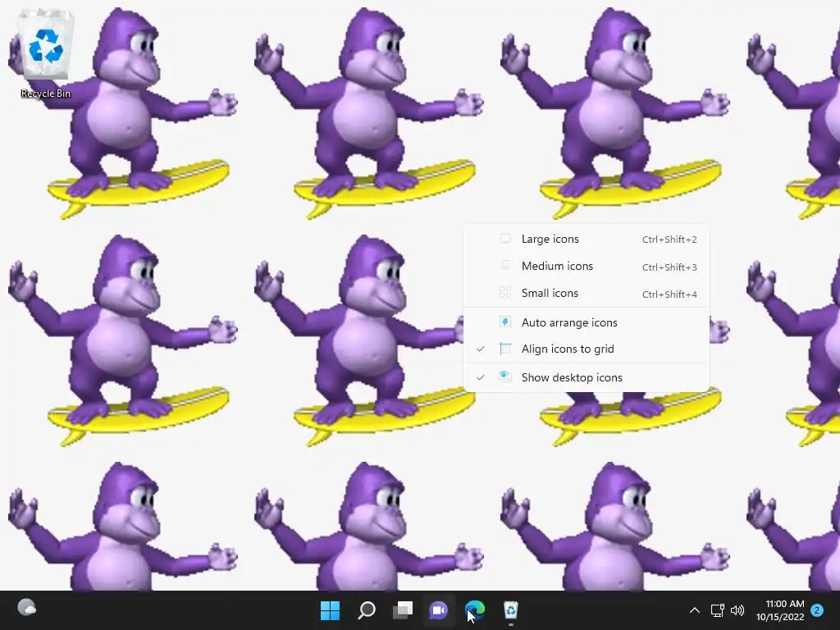Open volume speaker tray icon

(737, 610)
